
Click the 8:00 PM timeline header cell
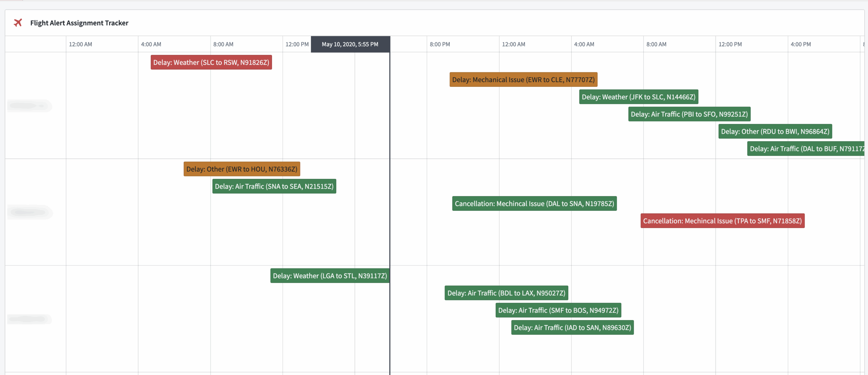tap(439, 44)
